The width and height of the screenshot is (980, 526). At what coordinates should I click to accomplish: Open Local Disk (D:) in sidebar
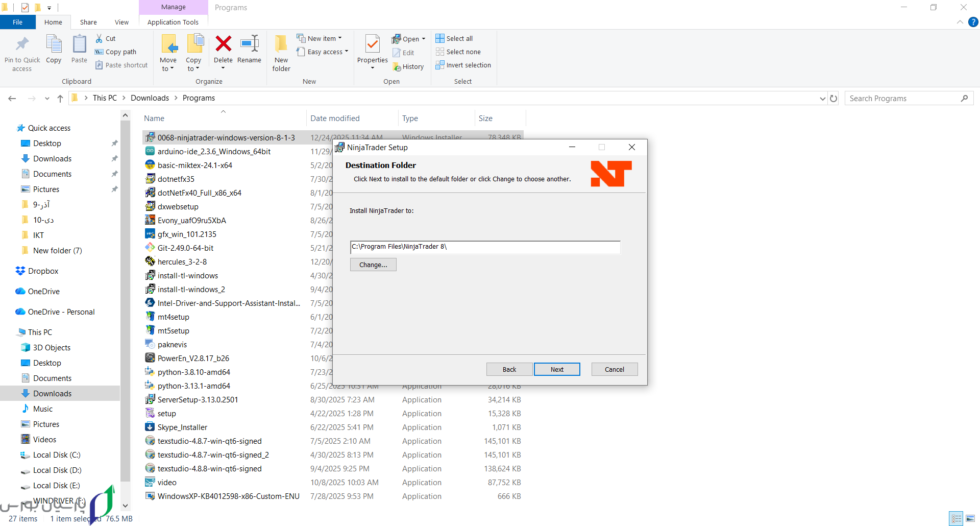click(57, 470)
